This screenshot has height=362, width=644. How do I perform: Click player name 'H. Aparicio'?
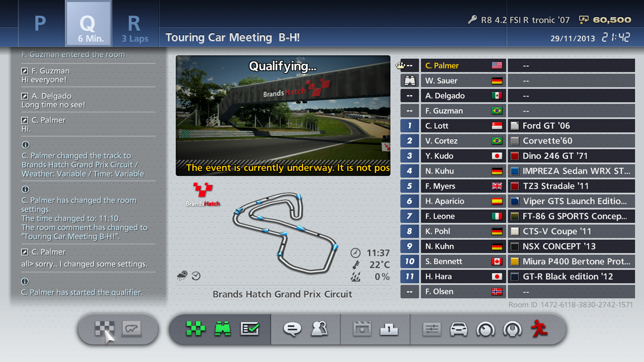[445, 201]
